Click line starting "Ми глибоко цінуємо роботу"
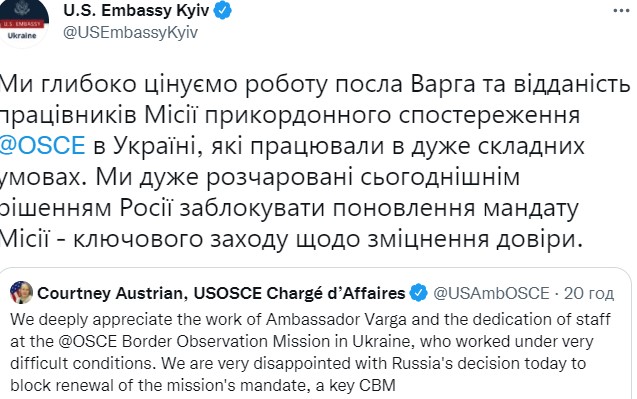637x399 pixels. pyautogui.click(x=315, y=85)
